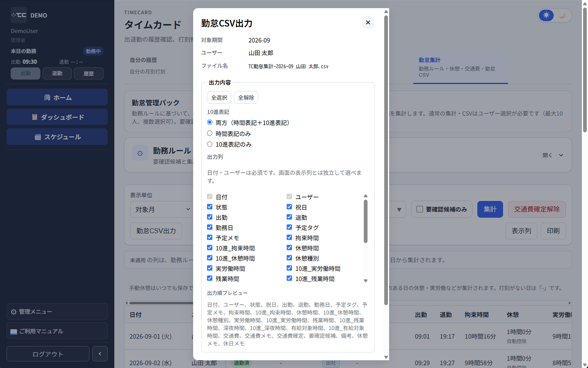Click the 勤務ルール gear icon

pyautogui.click(x=140, y=153)
